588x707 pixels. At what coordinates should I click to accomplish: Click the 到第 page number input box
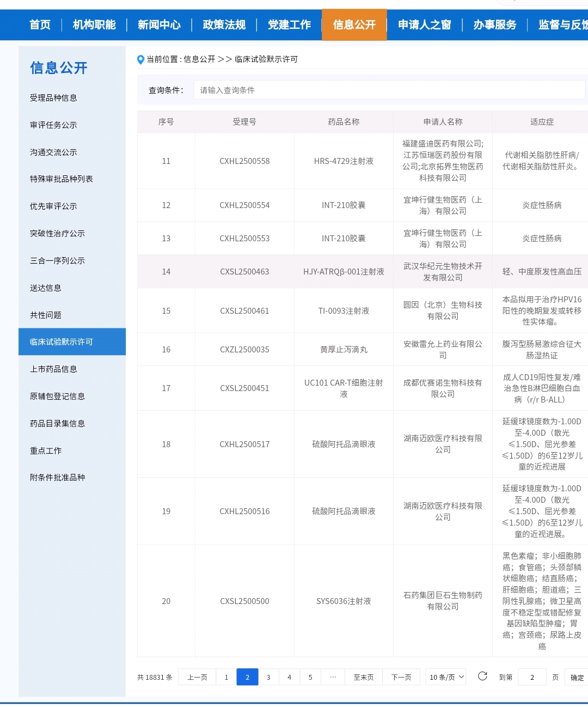click(532, 677)
